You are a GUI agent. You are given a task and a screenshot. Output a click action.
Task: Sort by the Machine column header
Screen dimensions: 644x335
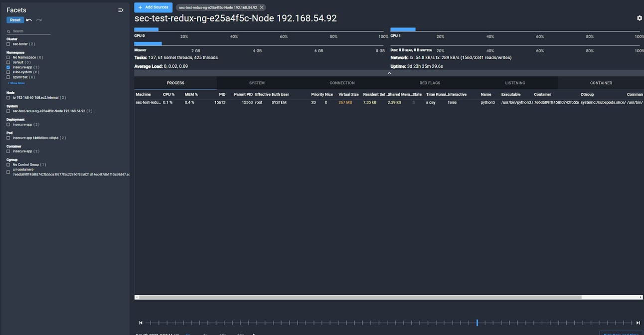(143, 95)
